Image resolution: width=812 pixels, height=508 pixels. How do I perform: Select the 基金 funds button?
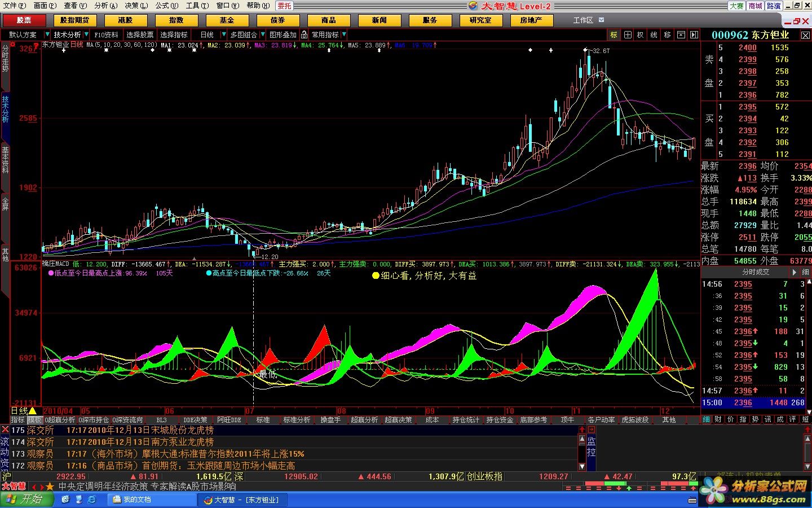tap(227, 20)
